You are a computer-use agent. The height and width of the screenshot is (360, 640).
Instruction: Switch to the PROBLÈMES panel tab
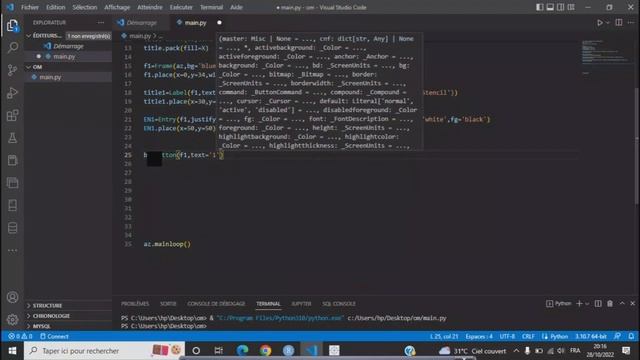click(135, 304)
